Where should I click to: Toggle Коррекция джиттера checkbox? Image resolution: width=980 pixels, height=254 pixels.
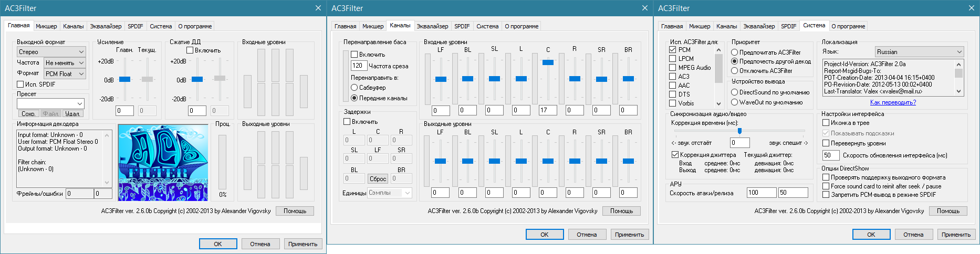pyautogui.click(x=704, y=155)
